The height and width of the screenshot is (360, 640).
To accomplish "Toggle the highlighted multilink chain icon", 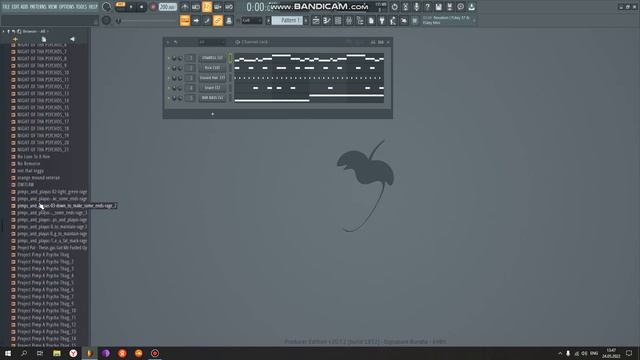I will click(218, 20).
